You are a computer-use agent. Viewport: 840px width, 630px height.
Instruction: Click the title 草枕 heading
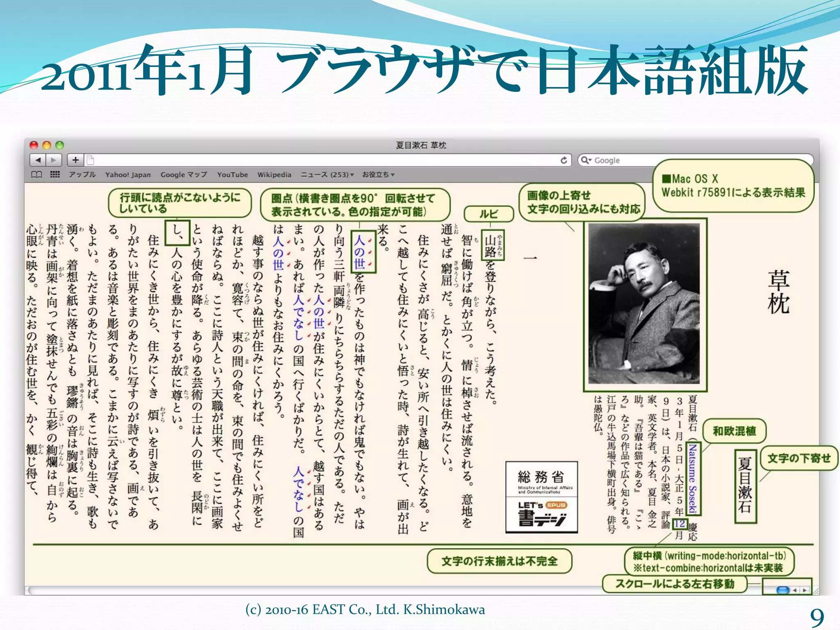(x=778, y=292)
